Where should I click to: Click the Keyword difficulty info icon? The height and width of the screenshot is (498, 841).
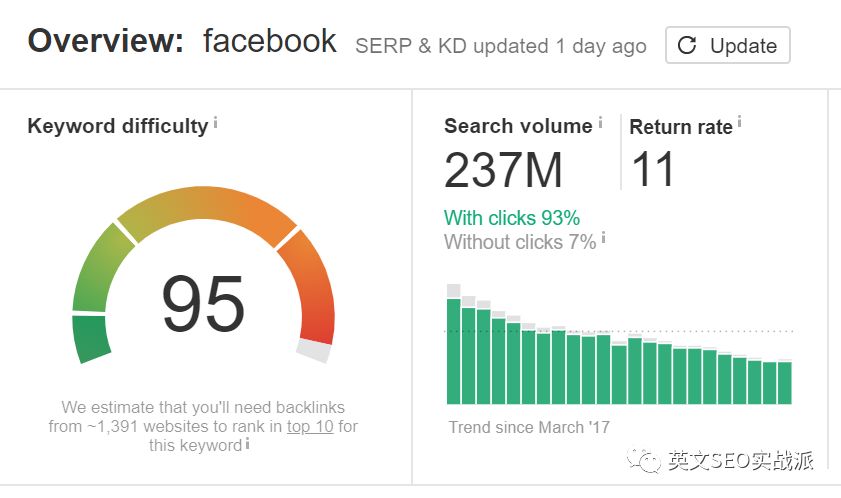(x=215, y=123)
